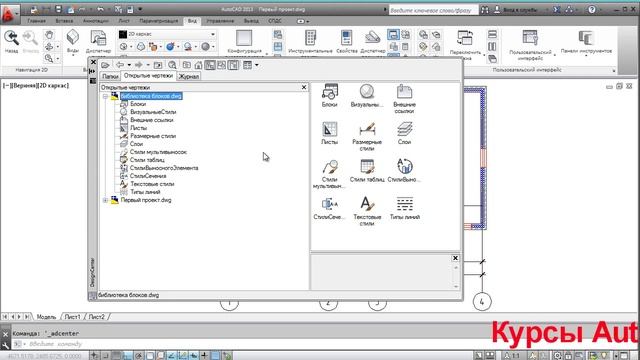Viewport: 640px width, 360px height.
Task: Click the DesignCenter Search icon
Action: 172,65
